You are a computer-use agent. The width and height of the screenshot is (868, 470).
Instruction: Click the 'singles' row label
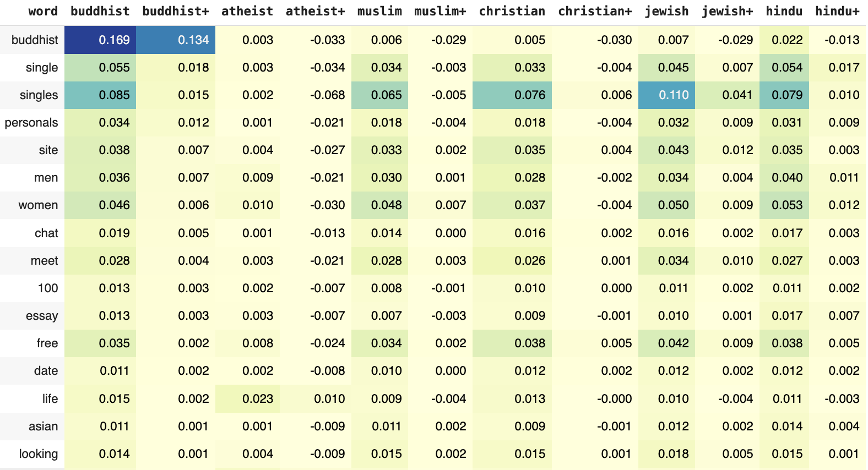39,95
